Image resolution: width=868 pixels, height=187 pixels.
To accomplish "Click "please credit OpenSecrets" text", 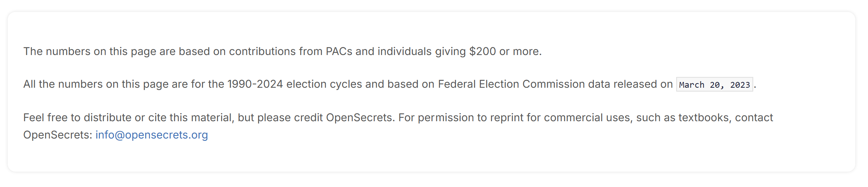I will coord(326,118).
